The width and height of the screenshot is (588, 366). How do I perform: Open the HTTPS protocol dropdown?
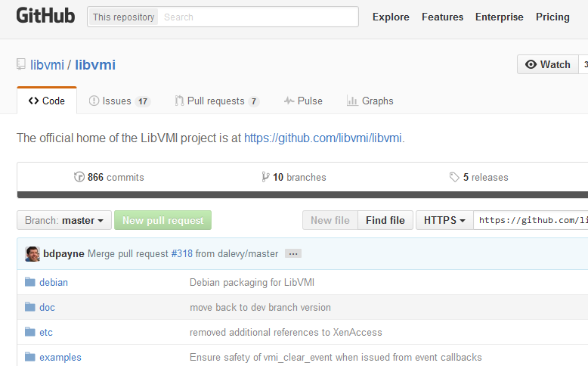pyautogui.click(x=444, y=220)
